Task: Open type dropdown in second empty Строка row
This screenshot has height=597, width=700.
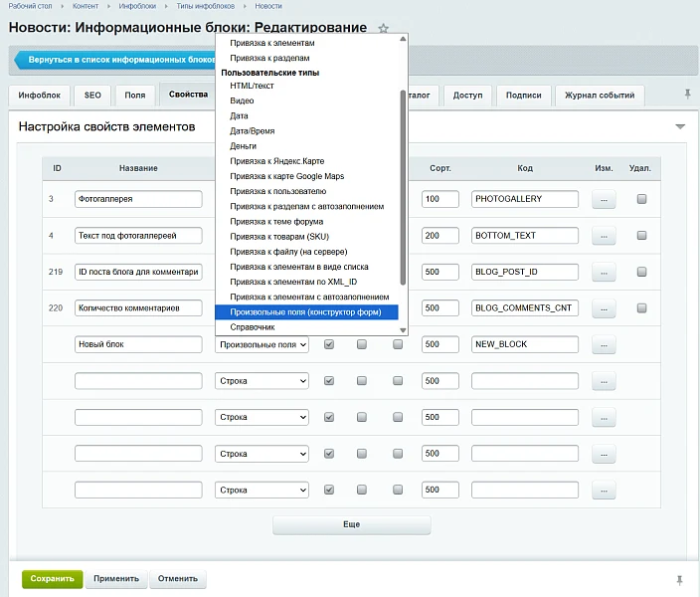Action: pyautogui.click(x=262, y=417)
